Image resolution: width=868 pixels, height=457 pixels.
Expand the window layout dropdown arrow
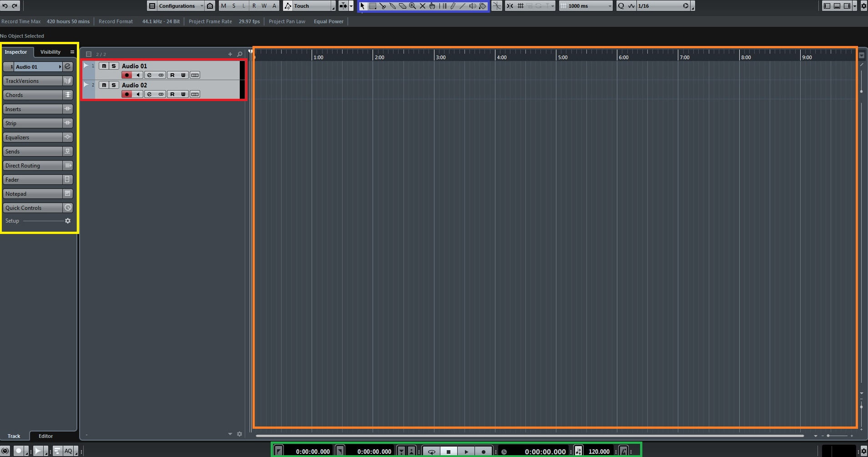click(855, 6)
